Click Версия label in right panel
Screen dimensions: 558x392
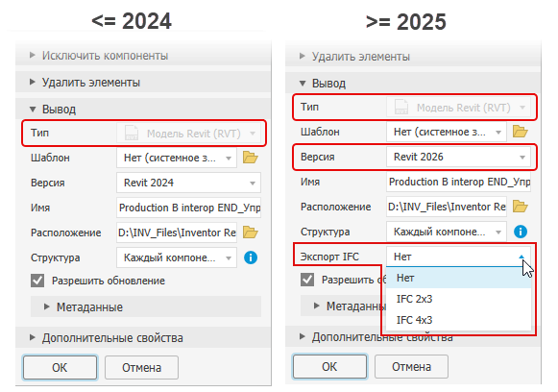click(318, 157)
